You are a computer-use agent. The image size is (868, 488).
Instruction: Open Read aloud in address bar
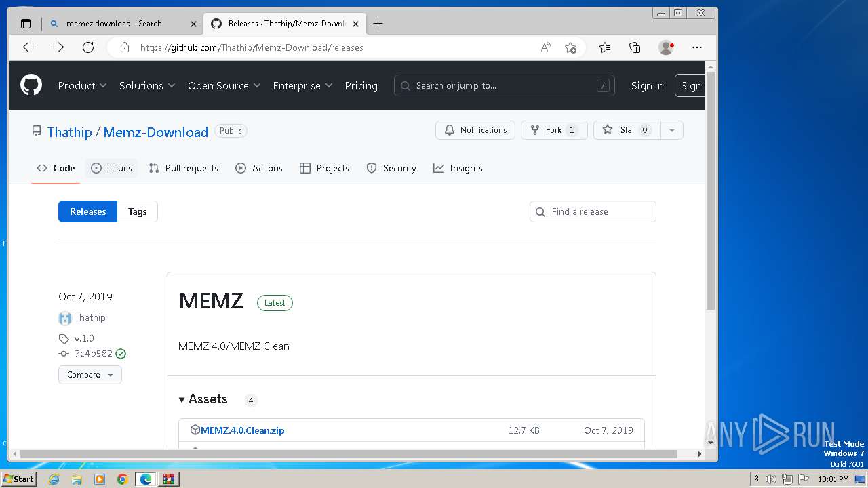tap(546, 47)
